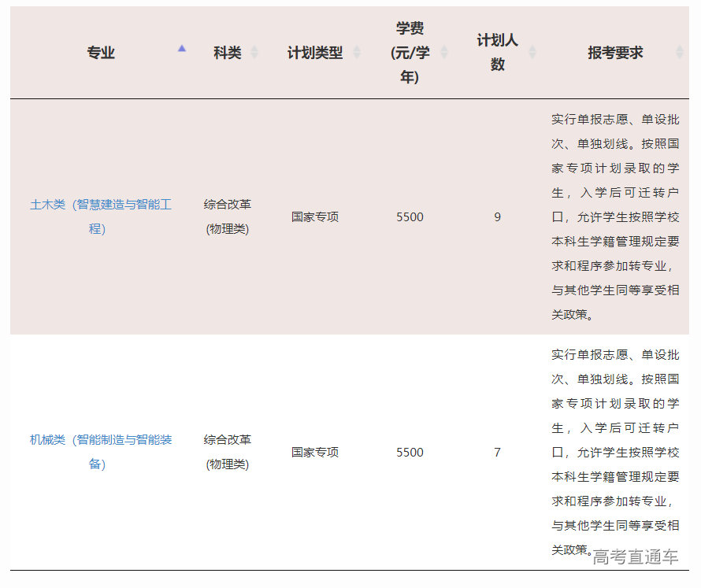Click the 计划人数 header text
This screenshot has height=588, width=701.
[497, 53]
